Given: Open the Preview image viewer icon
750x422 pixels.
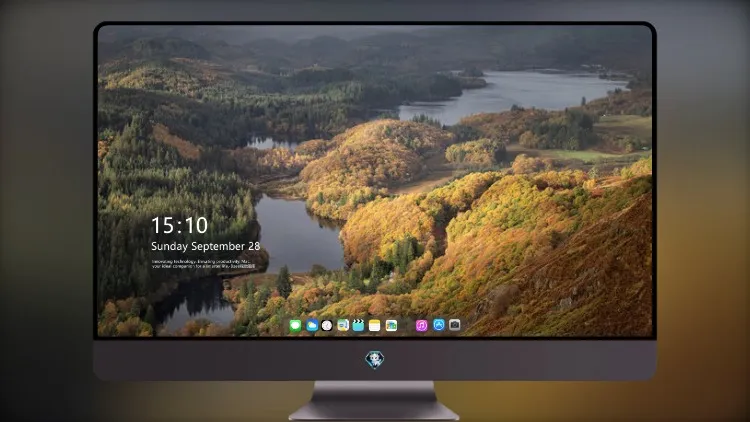Looking at the screenshot, I should [x=343, y=326].
